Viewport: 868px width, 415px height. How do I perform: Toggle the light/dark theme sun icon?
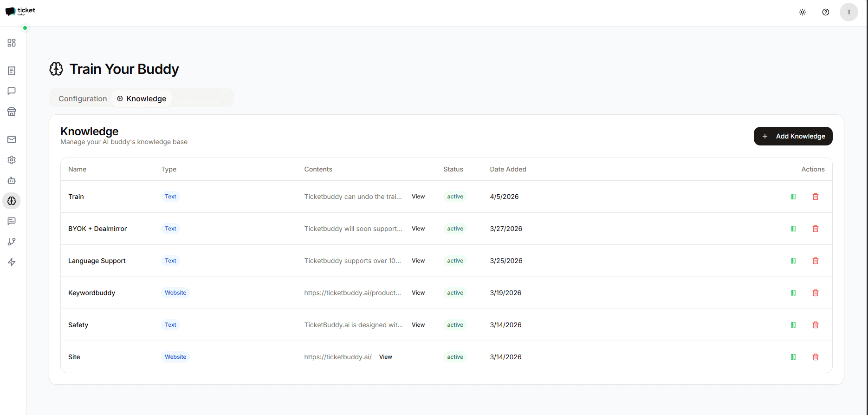[x=803, y=12]
